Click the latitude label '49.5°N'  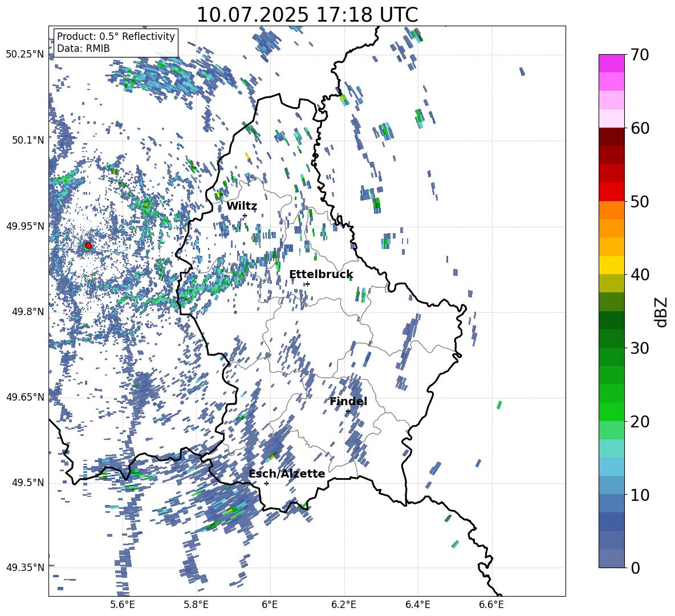pos(27,483)
